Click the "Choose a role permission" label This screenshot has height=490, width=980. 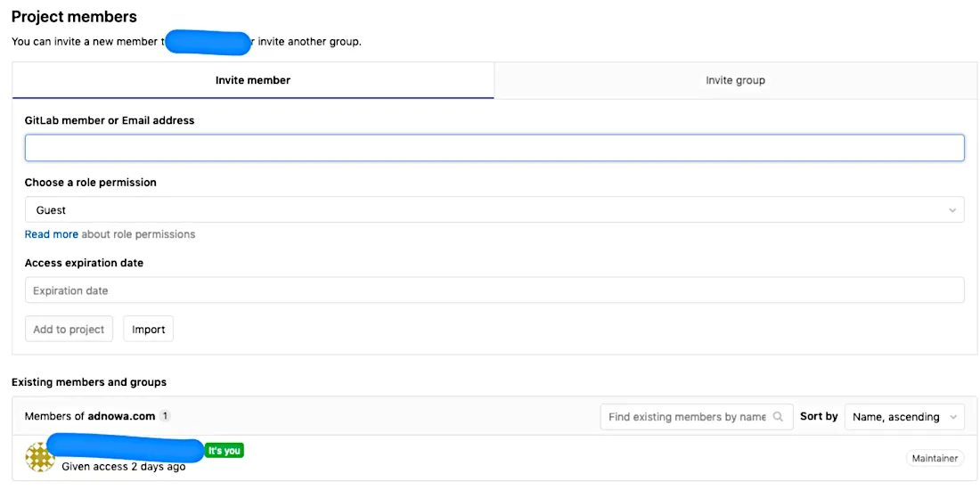click(x=90, y=183)
